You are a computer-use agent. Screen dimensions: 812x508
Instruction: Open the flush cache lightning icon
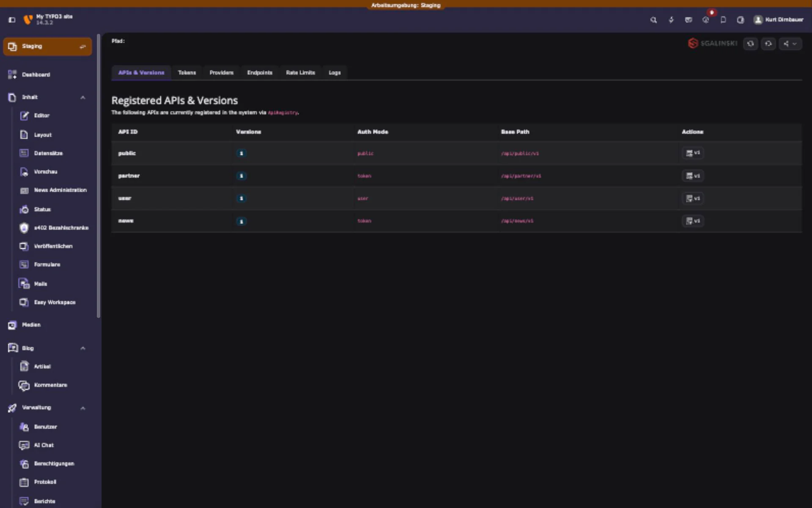coord(671,20)
